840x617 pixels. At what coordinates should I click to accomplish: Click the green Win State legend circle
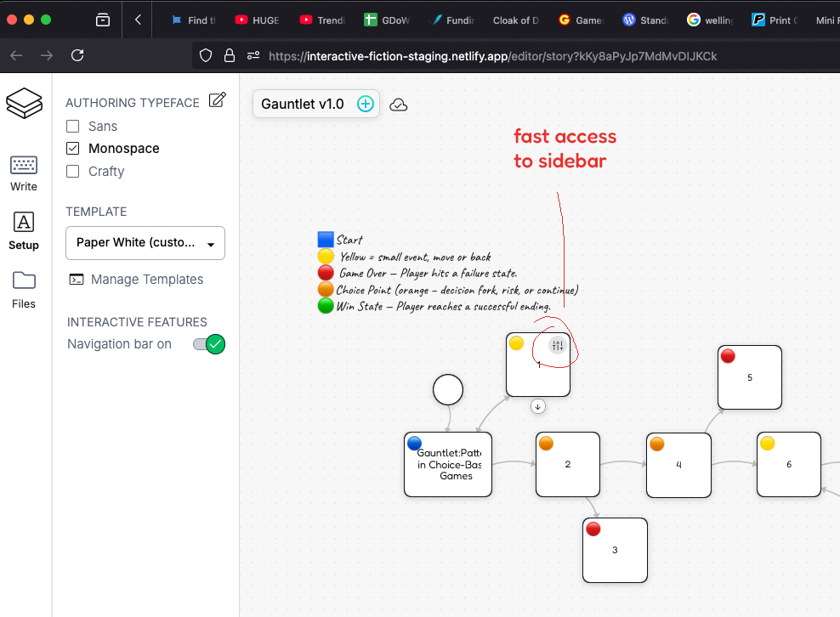pyautogui.click(x=326, y=305)
